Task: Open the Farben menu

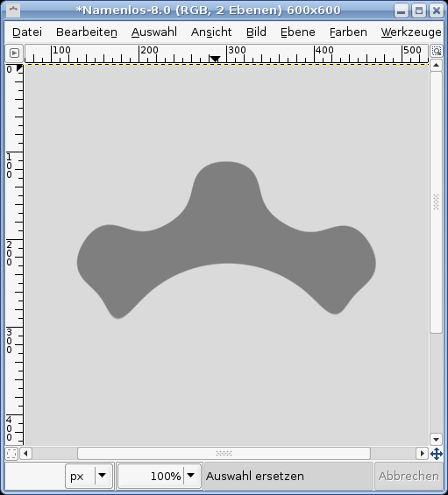Action: [348, 32]
